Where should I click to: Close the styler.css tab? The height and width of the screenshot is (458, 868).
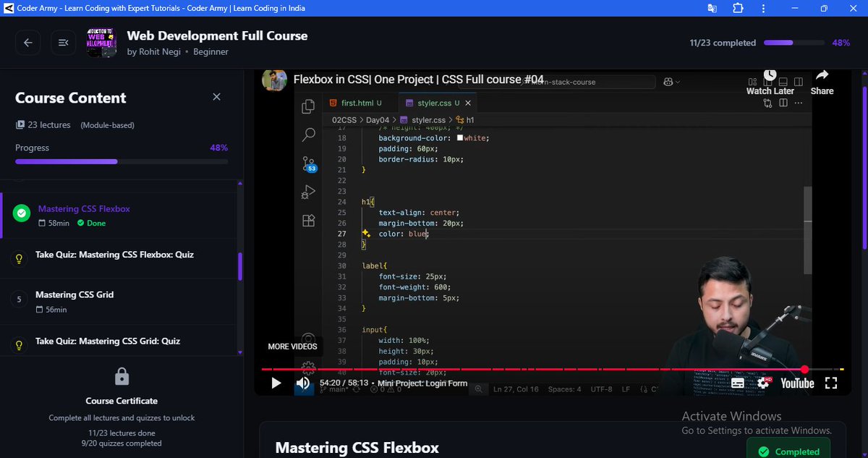pos(469,103)
